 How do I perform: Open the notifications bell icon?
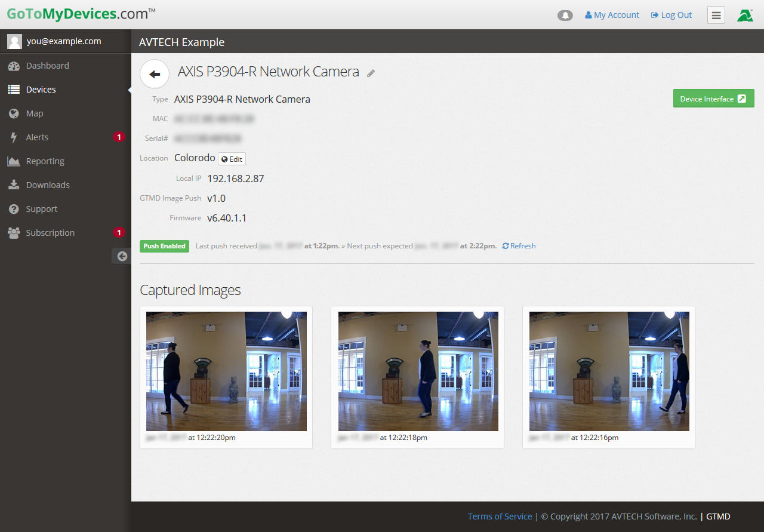click(565, 16)
